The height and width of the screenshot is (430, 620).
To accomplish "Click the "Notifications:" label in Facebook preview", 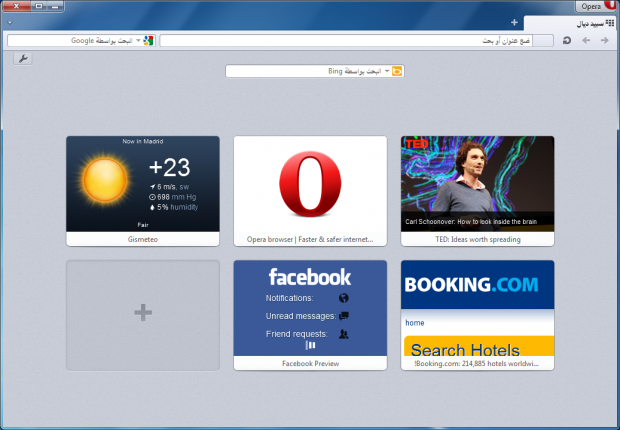I will click(x=289, y=298).
